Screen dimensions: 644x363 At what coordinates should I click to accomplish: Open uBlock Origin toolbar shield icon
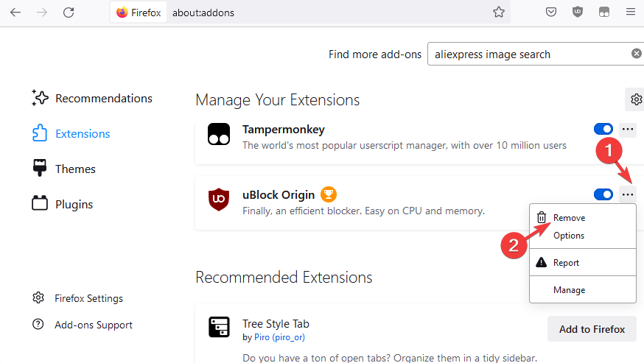coord(578,12)
